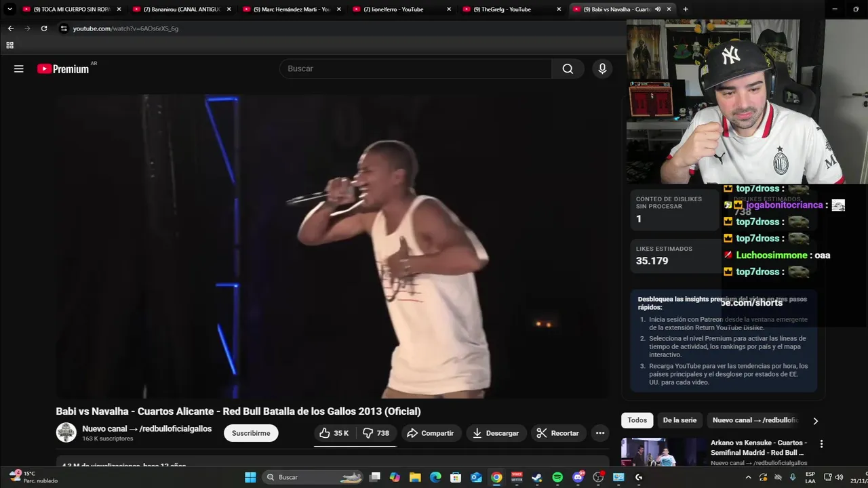Switch to the Bananirou tab

click(182, 9)
